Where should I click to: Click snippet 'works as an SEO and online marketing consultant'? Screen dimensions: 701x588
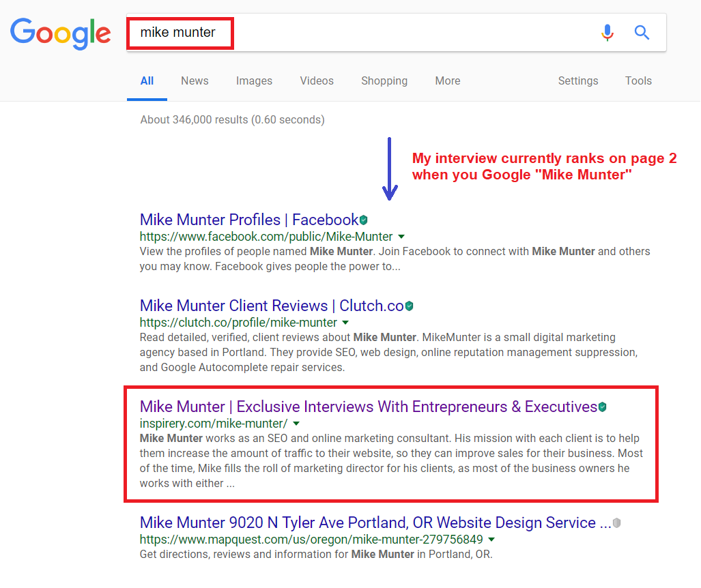coord(327,439)
